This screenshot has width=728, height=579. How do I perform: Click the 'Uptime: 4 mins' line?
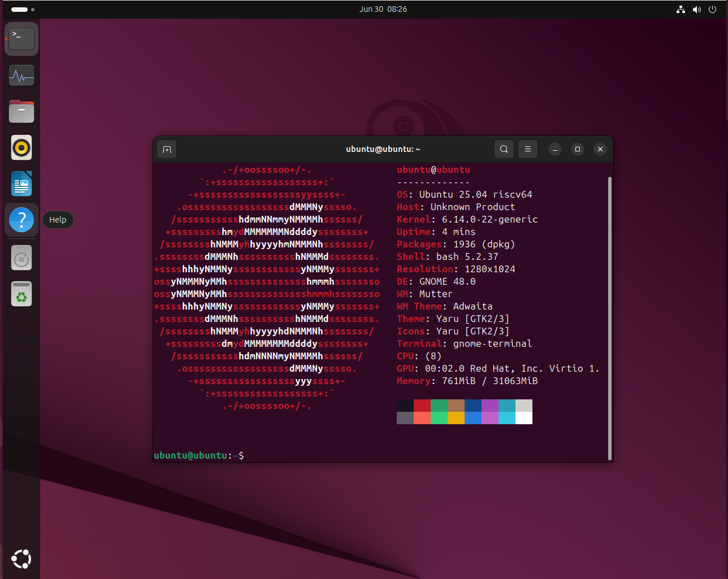coord(436,232)
